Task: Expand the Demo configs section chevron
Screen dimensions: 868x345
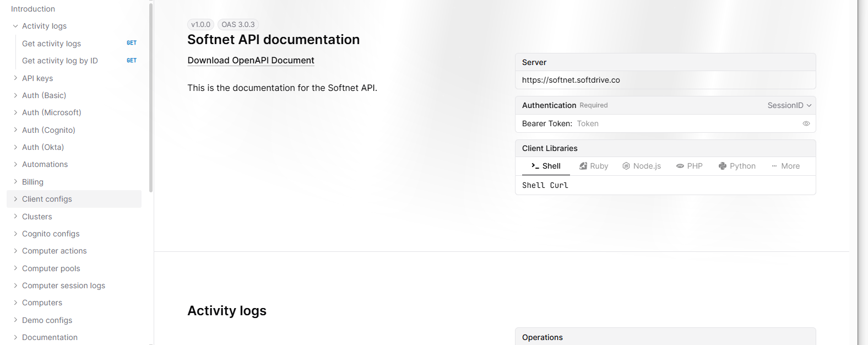Action: coord(15,320)
